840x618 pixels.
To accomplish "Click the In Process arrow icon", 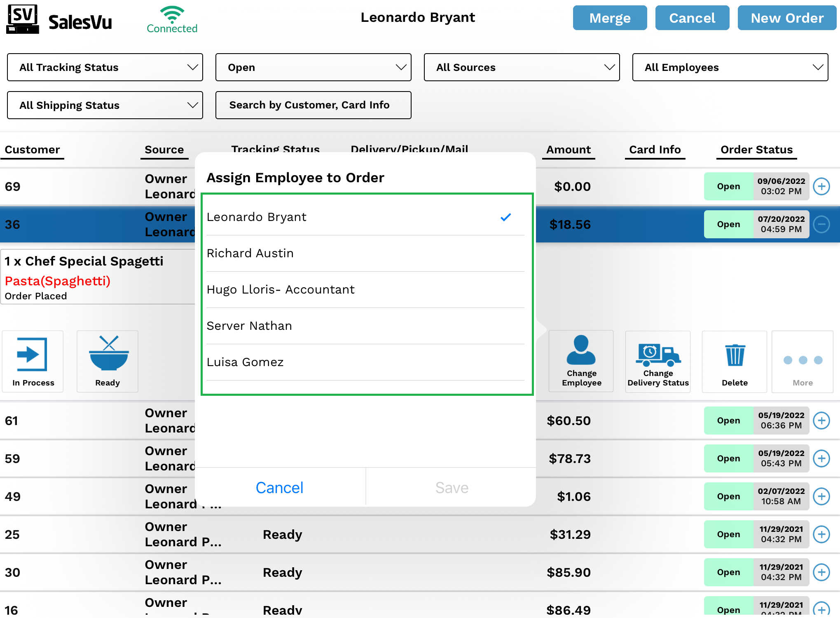I will tap(33, 355).
